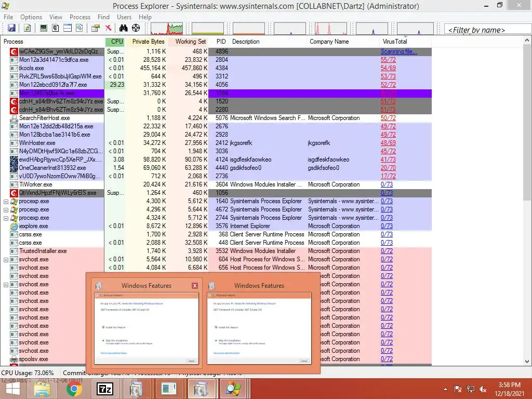The image size is (532, 399).
Task: Open Google Chrome from the taskbar
Action: click(x=74, y=389)
